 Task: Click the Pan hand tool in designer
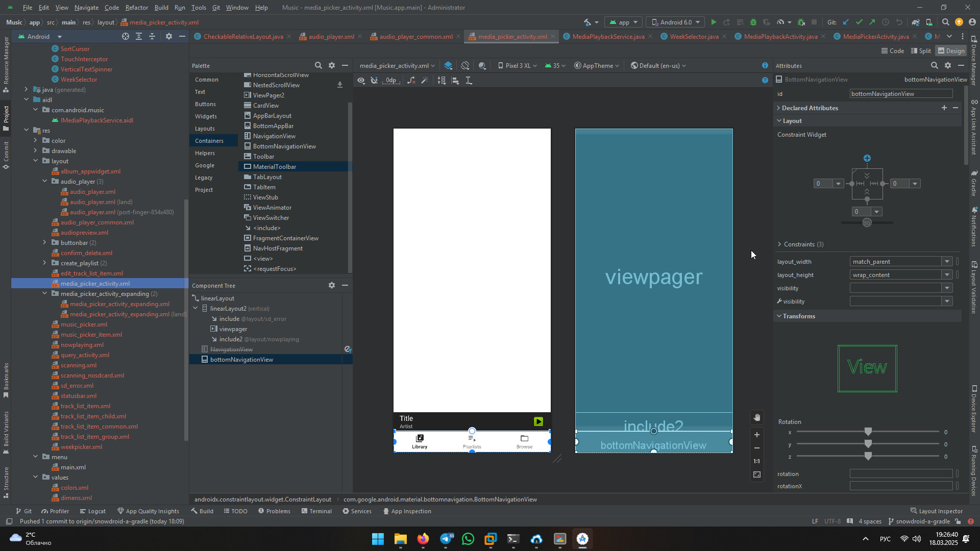pos(757,417)
